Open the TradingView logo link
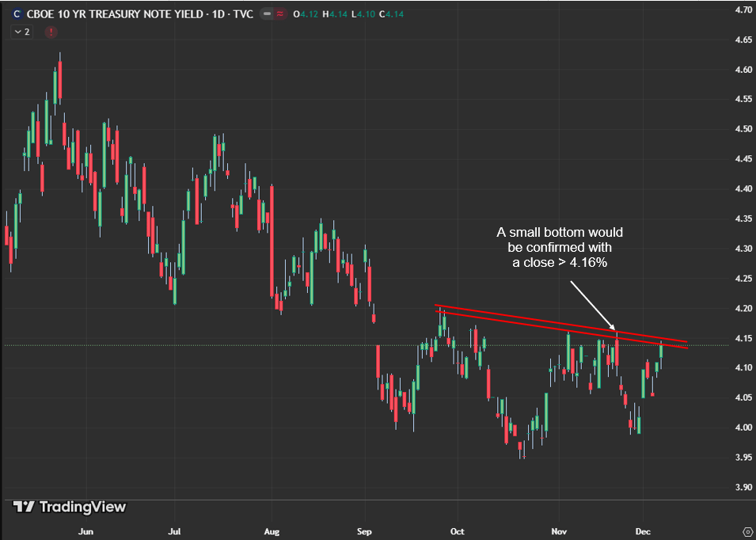The image size is (756, 540). click(70, 507)
